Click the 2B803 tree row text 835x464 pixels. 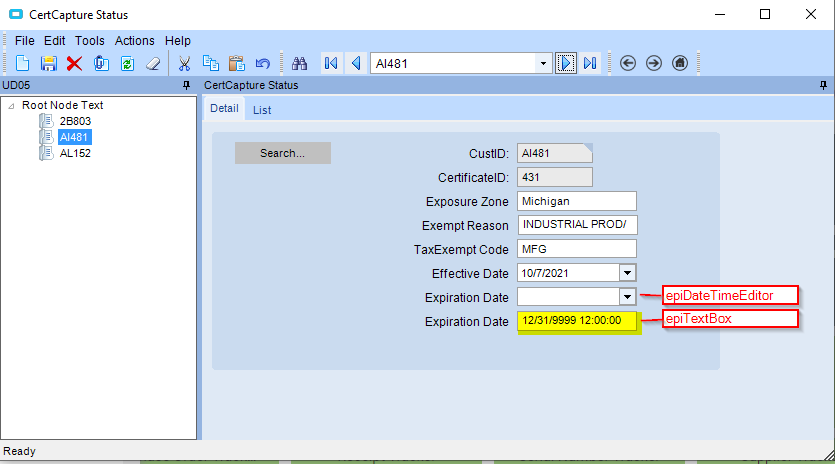75,121
